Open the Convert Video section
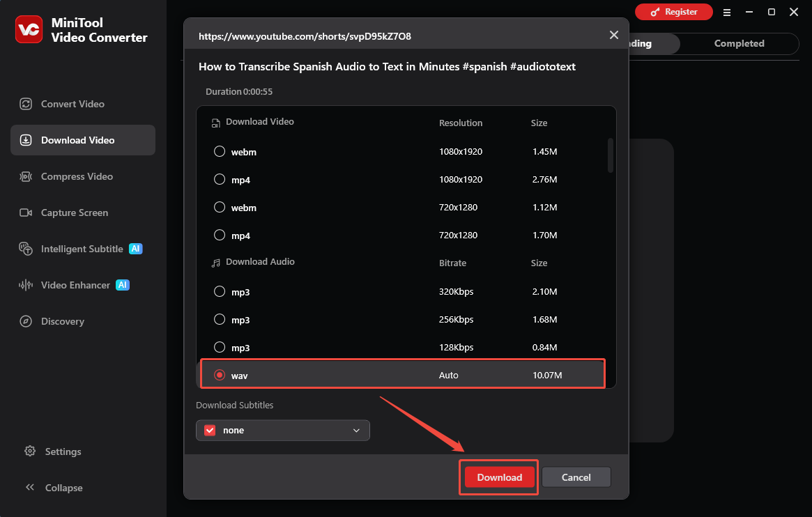Screen dimensions: 812x517 point(83,104)
